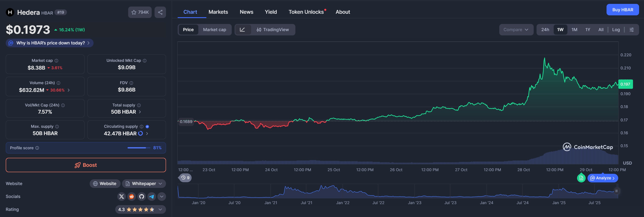The width and height of the screenshot is (644, 217).
Task: Select the line chart view icon
Action: tap(242, 30)
